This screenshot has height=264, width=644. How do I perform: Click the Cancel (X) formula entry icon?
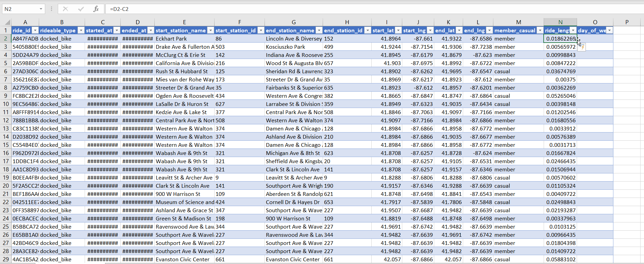tap(65, 9)
